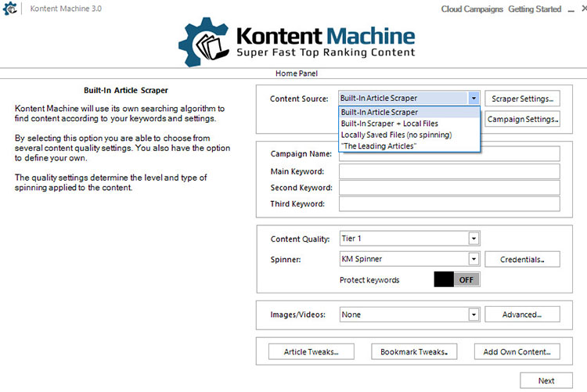This screenshot has height=392, width=587.
Task: Open Campaign Settings
Action: pyautogui.click(x=522, y=119)
